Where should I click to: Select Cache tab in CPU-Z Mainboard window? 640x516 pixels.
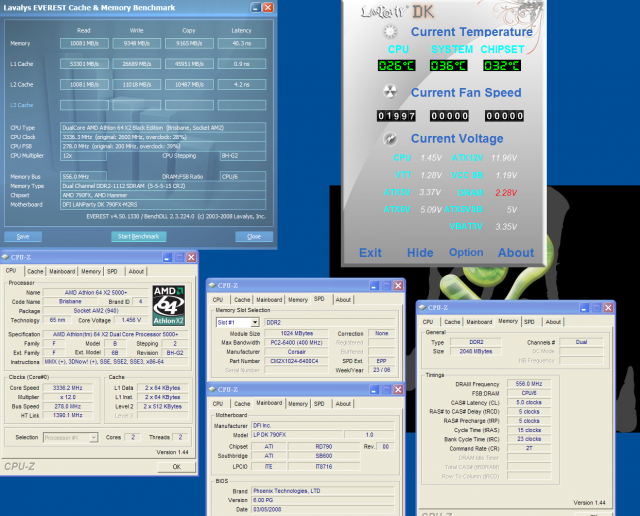[242, 403]
